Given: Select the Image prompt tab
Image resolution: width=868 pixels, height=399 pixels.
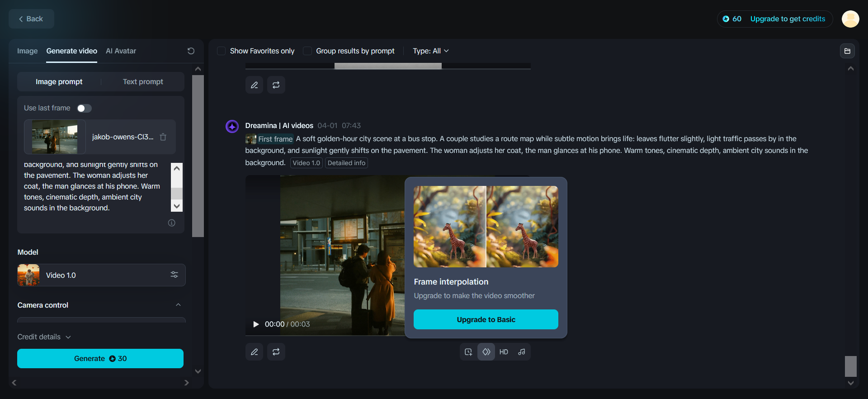Looking at the screenshot, I should pos(59,82).
